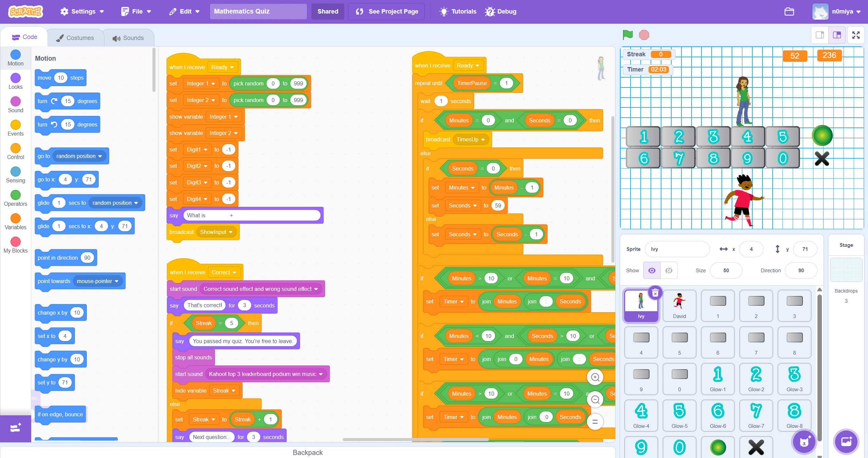Click the sprite list vertical scrollbar
This screenshot has height=458, width=868.
click(x=819, y=367)
